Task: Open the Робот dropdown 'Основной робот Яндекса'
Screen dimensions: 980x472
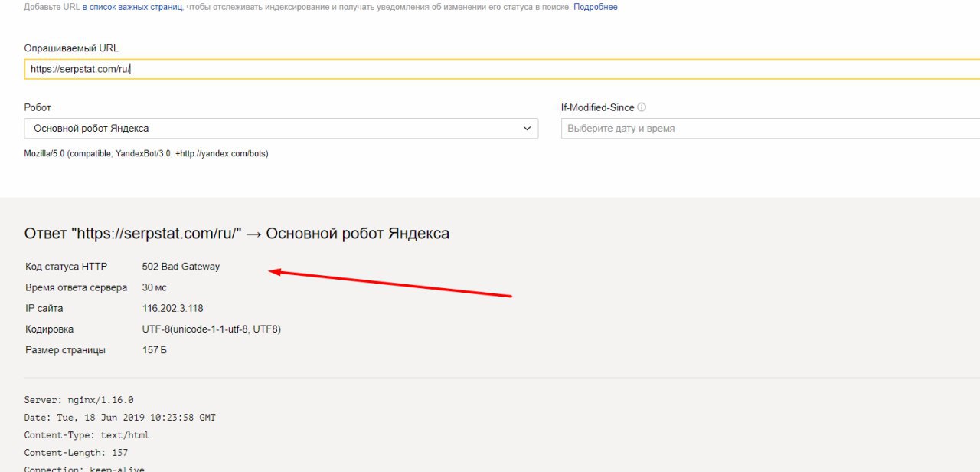Action: [x=281, y=129]
